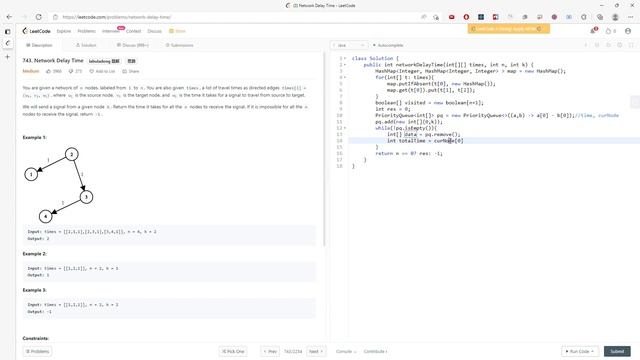Click the thumbs-down dislike icon
640x360 pixels.
pyautogui.click(x=71, y=71)
